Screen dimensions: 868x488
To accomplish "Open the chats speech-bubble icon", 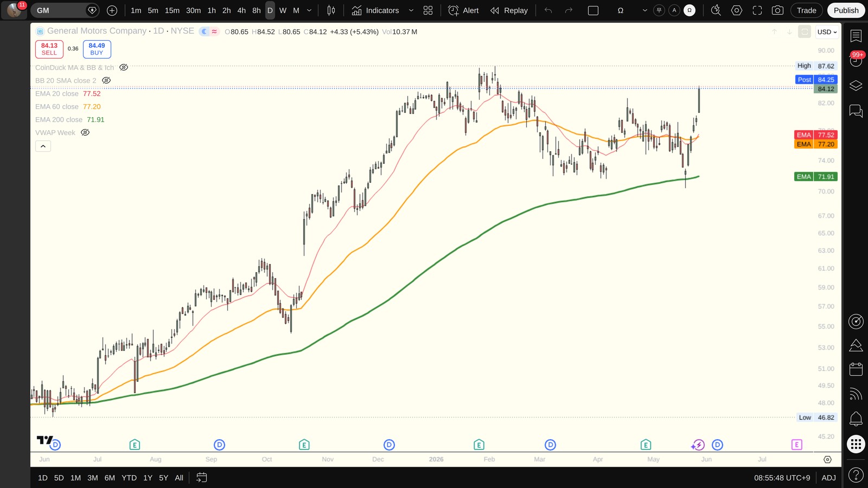I will pos(856,111).
